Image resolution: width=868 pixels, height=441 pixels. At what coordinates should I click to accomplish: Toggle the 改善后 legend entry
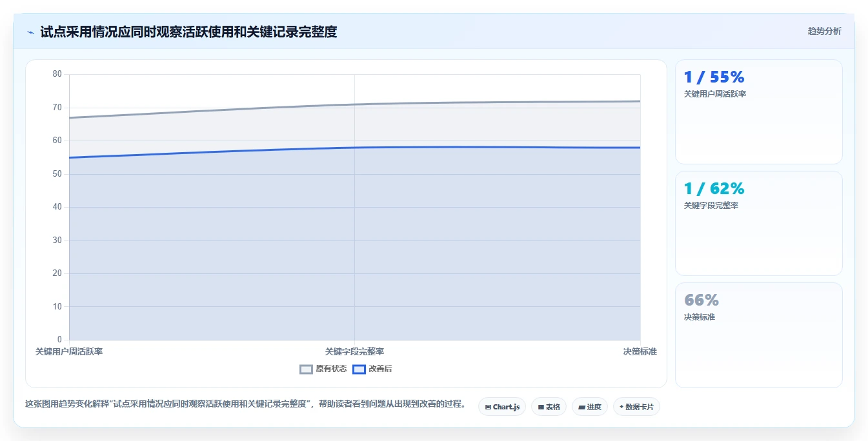[x=371, y=369]
